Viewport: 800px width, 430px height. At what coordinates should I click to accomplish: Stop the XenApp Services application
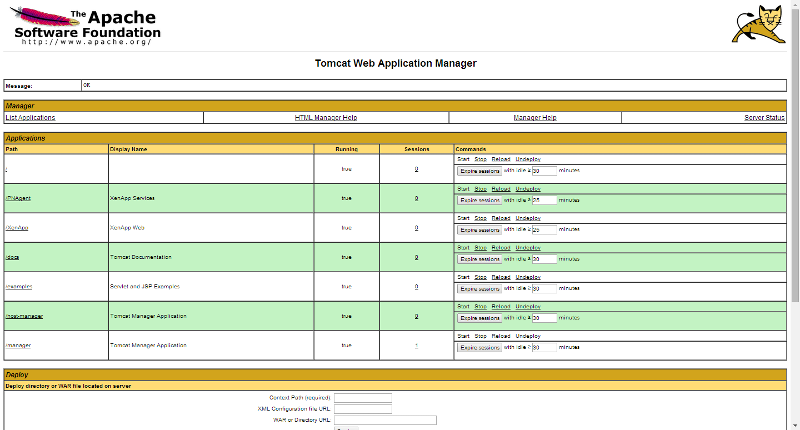tap(481, 189)
